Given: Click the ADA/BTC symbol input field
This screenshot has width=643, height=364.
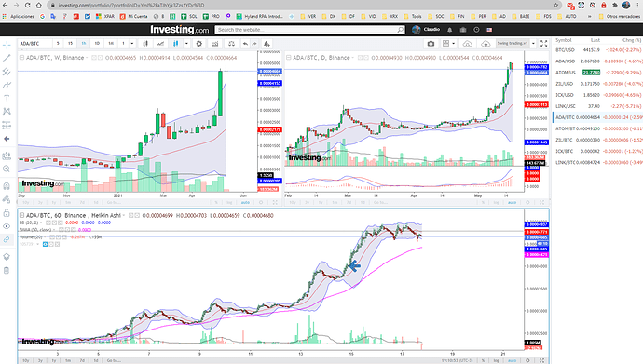Looking at the screenshot, I should [34, 44].
